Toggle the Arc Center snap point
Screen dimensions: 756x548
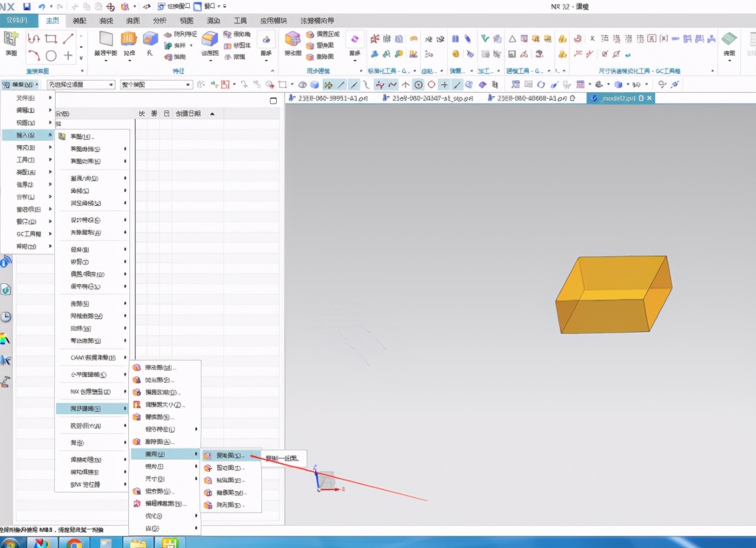pyautogui.click(x=418, y=85)
